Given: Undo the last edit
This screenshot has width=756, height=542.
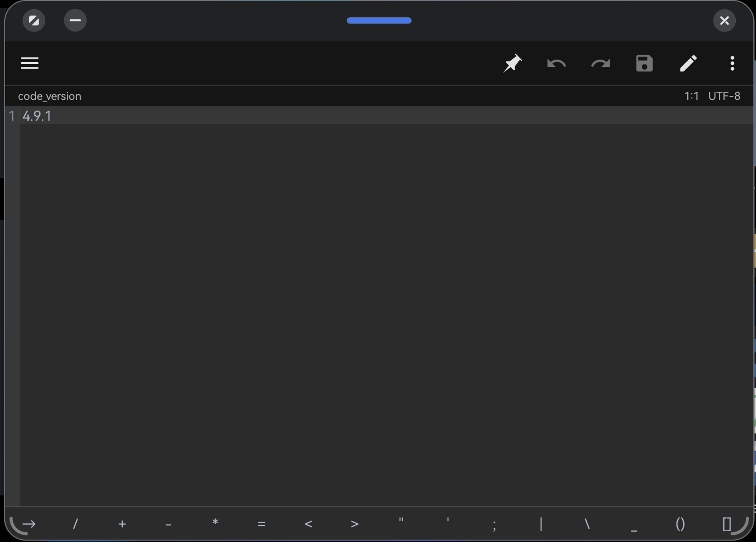Looking at the screenshot, I should click(557, 63).
